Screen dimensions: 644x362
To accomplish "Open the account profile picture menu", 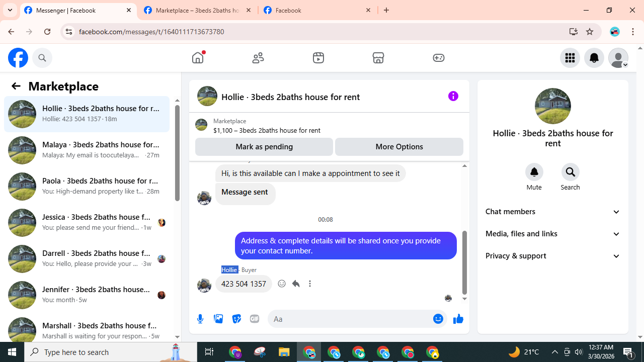I will (618, 58).
